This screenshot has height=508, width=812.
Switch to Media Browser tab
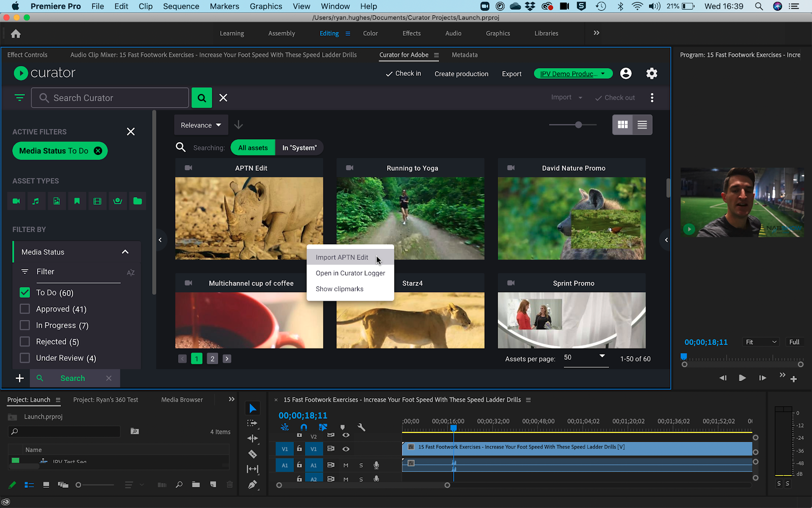[182, 400]
